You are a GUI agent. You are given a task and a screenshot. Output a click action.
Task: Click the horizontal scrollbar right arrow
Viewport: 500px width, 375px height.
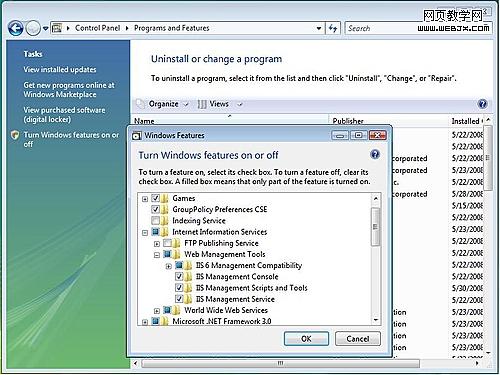coord(477,363)
